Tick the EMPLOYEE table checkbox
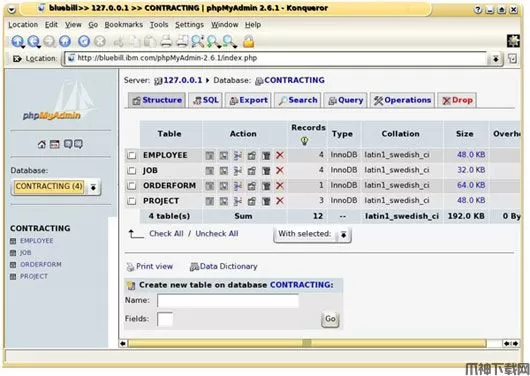The image size is (530, 376). (x=131, y=156)
